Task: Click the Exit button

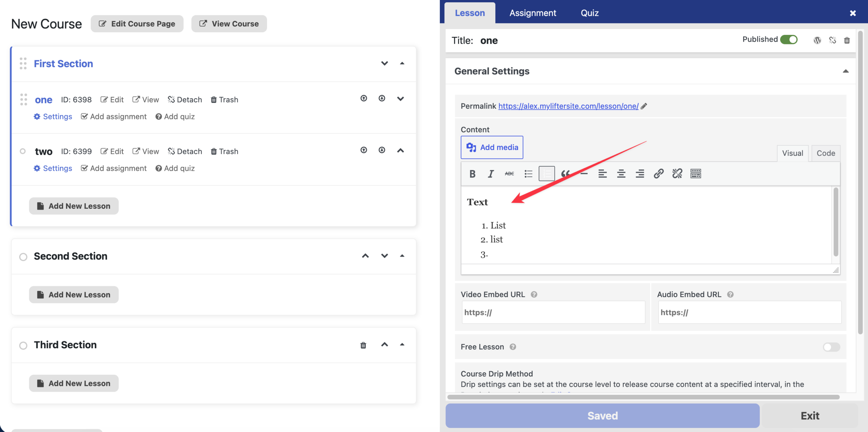Action: pyautogui.click(x=810, y=416)
